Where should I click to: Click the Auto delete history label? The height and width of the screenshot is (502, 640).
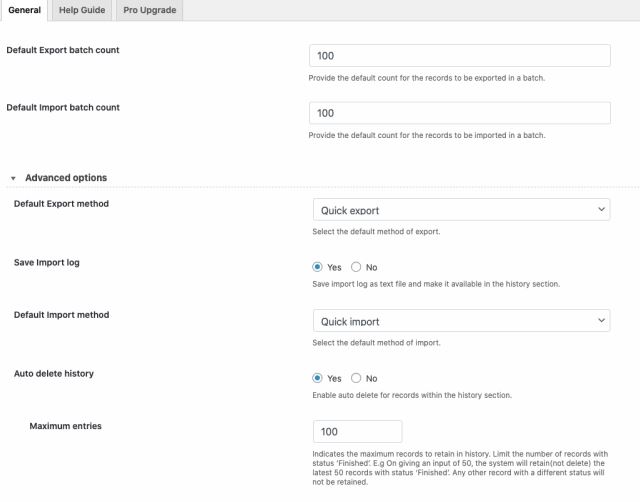[x=54, y=373]
